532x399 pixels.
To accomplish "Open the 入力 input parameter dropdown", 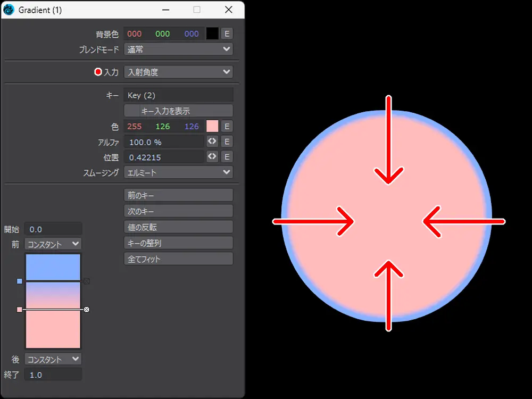I will 178,72.
